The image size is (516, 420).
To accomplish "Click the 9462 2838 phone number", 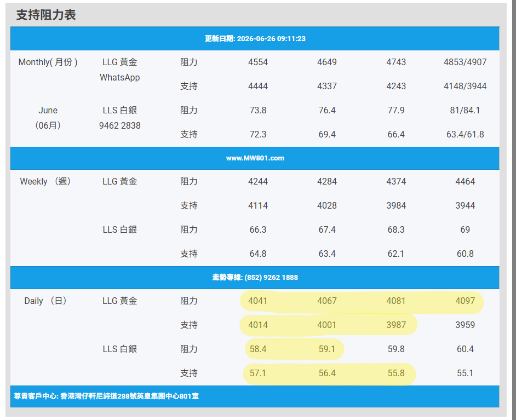I will pos(120,125).
